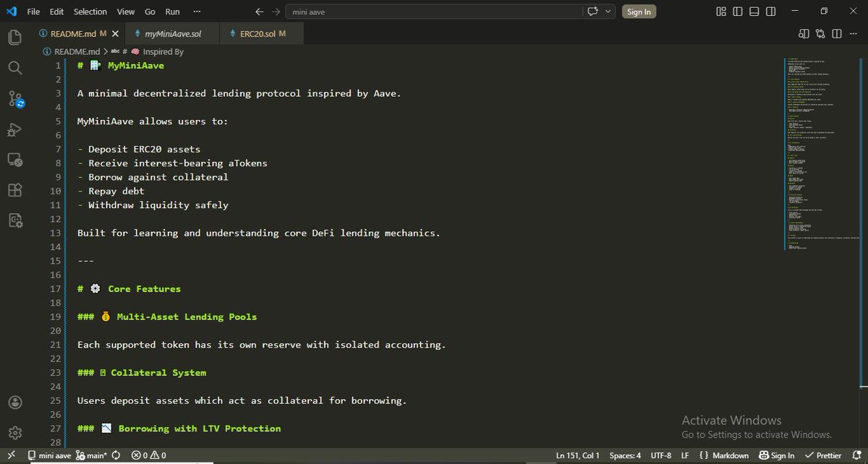This screenshot has width=868, height=464.
Task: Switch branch main* in status bar
Action: [91, 455]
